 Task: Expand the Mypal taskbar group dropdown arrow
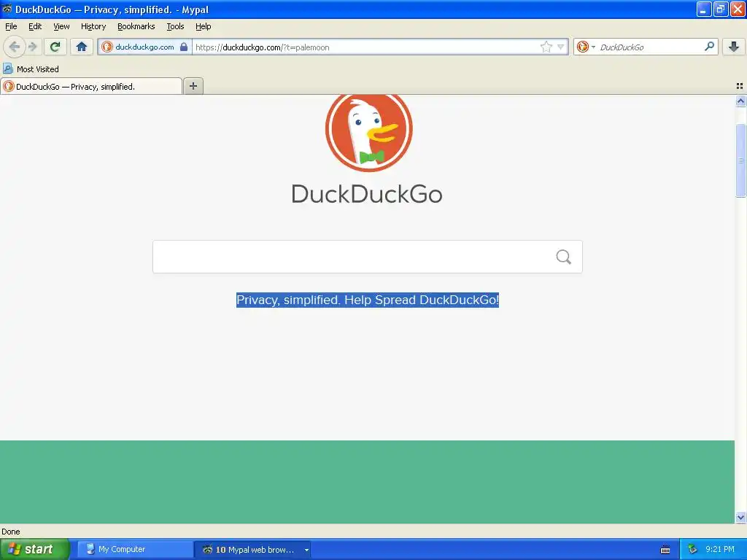pyautogui.click(x=306, y=550)
